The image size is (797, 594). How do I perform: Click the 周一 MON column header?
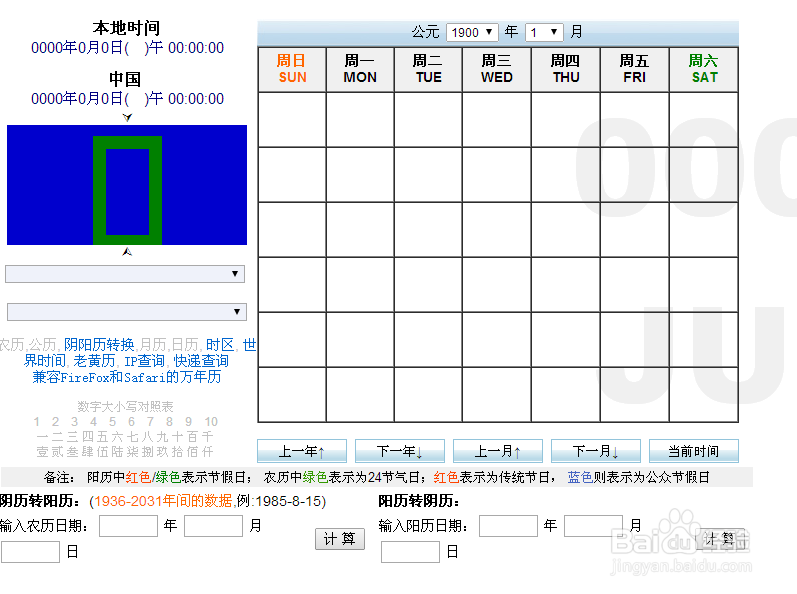pyautogui.click(x=360, y=69)
